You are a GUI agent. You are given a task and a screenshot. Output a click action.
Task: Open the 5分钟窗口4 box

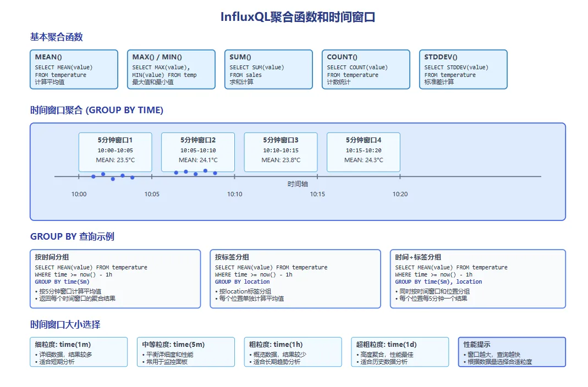click(363, 152)
